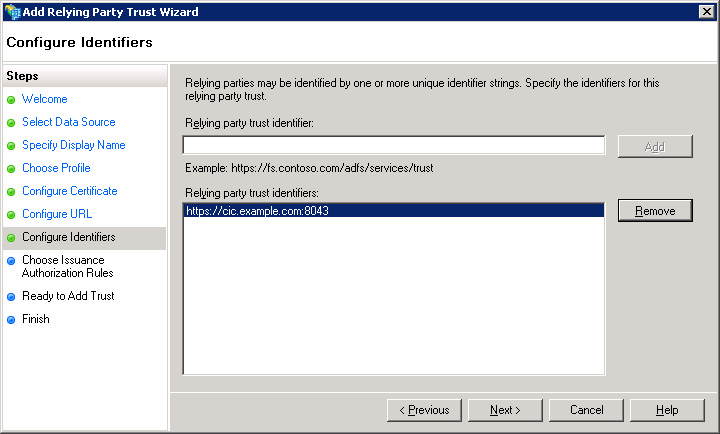720x434 pixels.
Task: Click blue bullet beside Choose Issuance Authorization Rules
Action: click(x=12, y=261)
